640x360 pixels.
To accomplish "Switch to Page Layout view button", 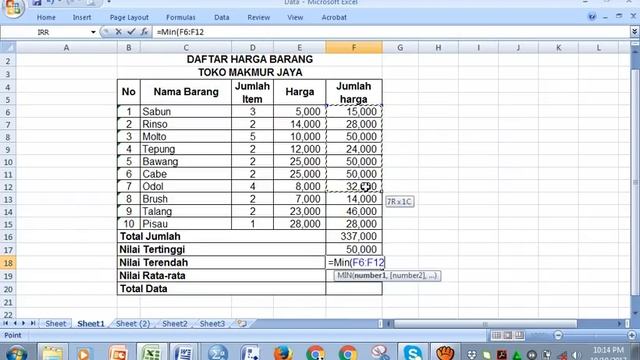I will coord(508,335).
